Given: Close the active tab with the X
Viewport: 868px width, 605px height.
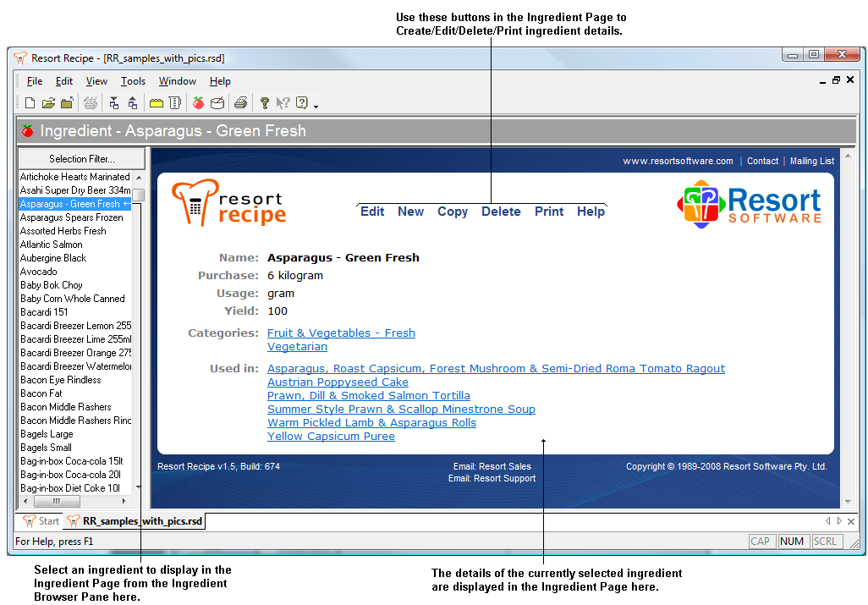Looking at the screenshot, I should click(x=851, y=521).
